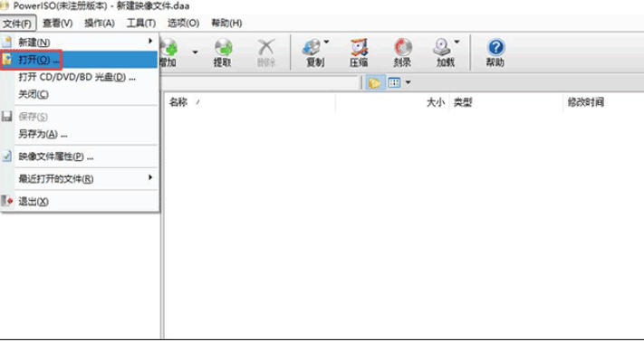Image resolution: width=644 pixels, height=342 pixels.
Task: Click the list view mode icon
Action: click(394, 83)
